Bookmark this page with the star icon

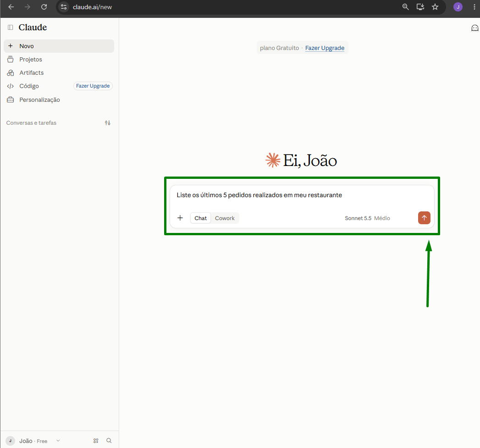pyautogui.click(x=435, y=7)
